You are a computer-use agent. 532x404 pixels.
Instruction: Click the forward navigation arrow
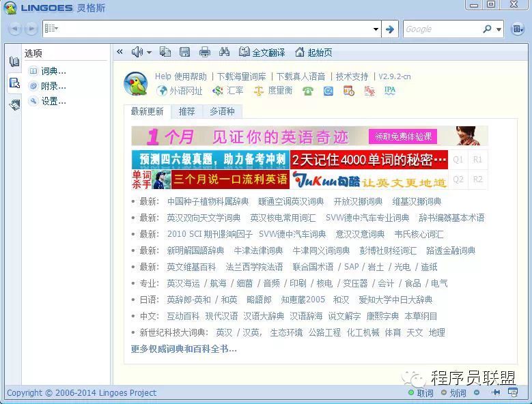(x=31, y=29)
